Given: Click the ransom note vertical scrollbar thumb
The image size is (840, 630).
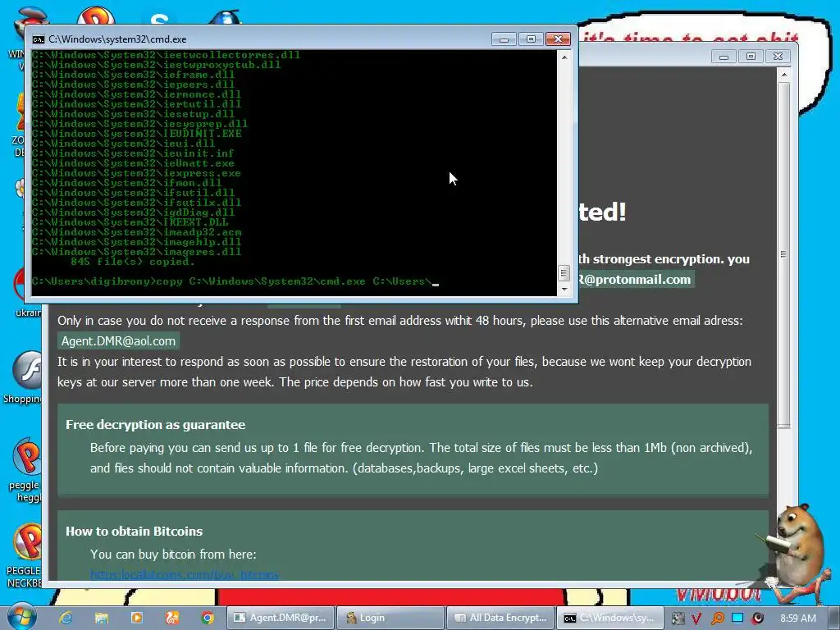Looking at the screenshot, I should tap(783, 254).
